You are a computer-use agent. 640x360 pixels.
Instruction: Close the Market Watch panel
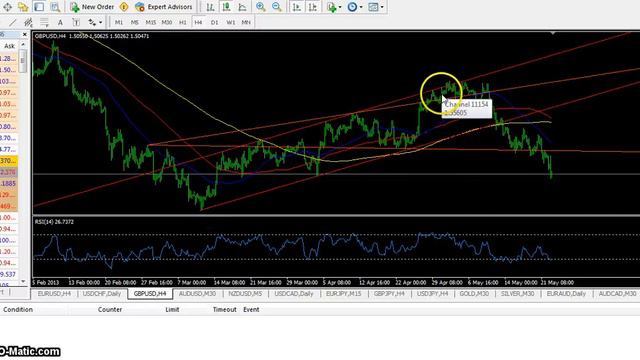click(x=24, y=35)
